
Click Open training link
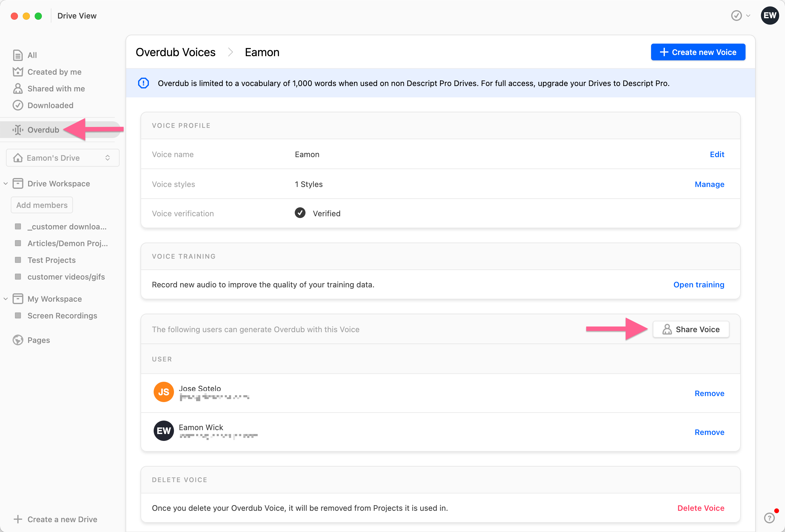click(699, 285)
